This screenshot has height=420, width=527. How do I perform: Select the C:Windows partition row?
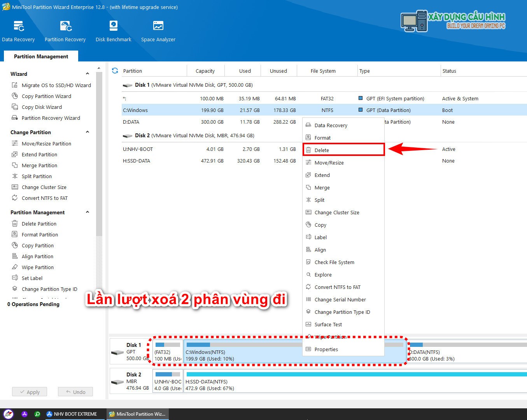tap(324, 110)
